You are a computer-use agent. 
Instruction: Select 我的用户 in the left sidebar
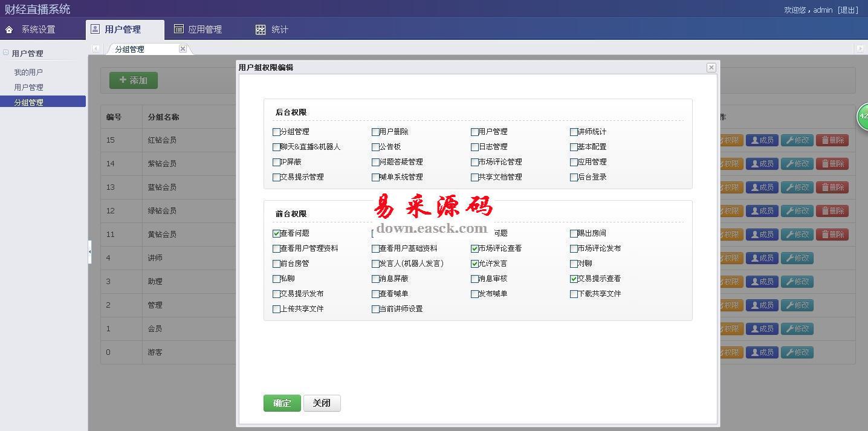click(x=28, y=73)
